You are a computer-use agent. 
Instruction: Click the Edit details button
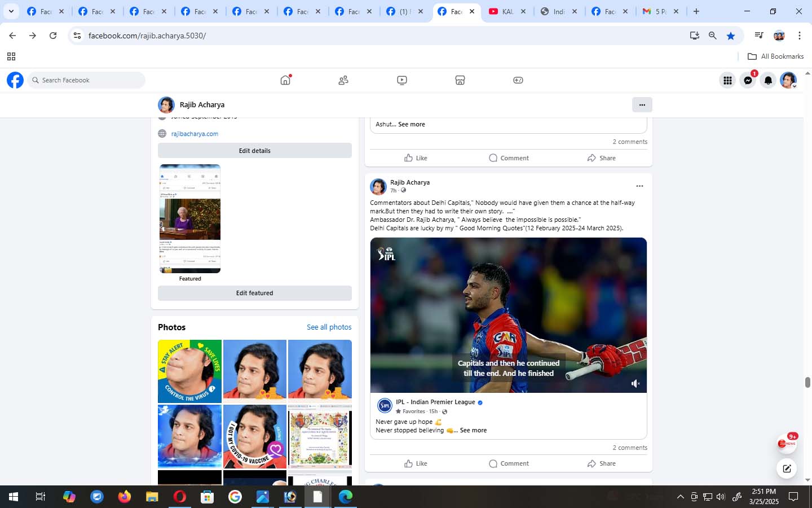[255, 151]
